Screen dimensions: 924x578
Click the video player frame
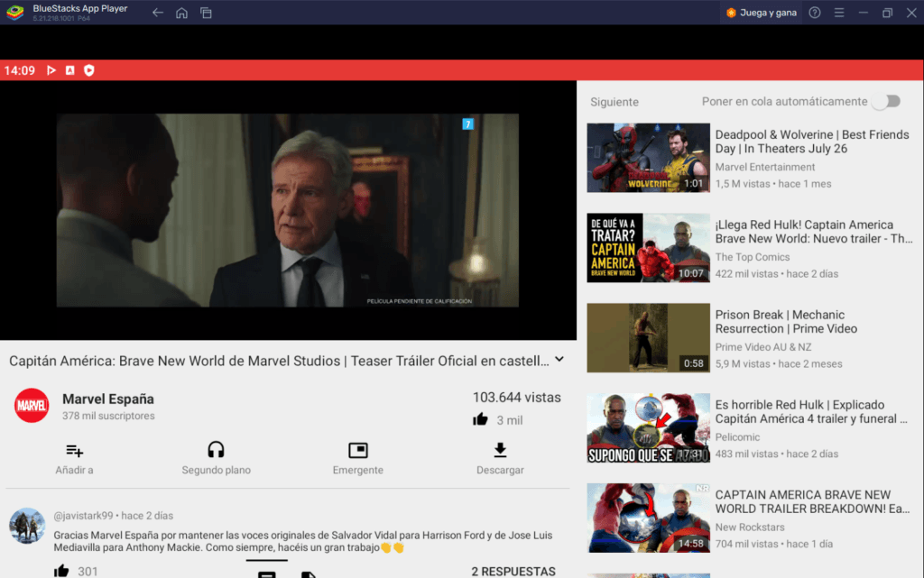click(288, 210)
